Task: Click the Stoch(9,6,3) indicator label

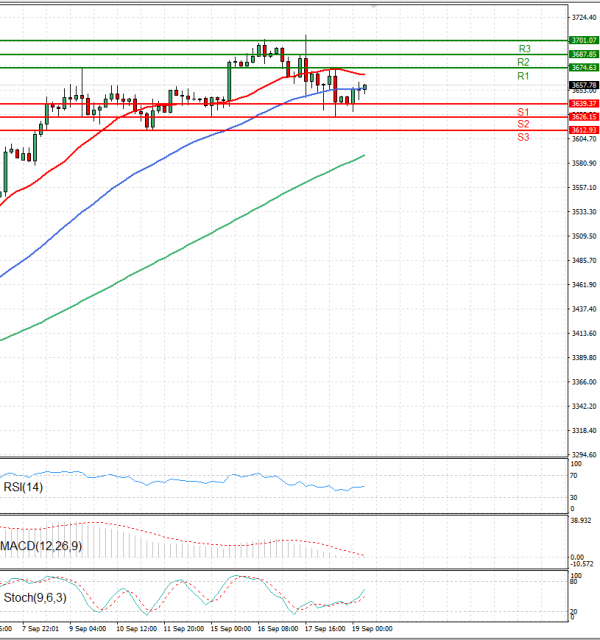Action: coord(35,598)
